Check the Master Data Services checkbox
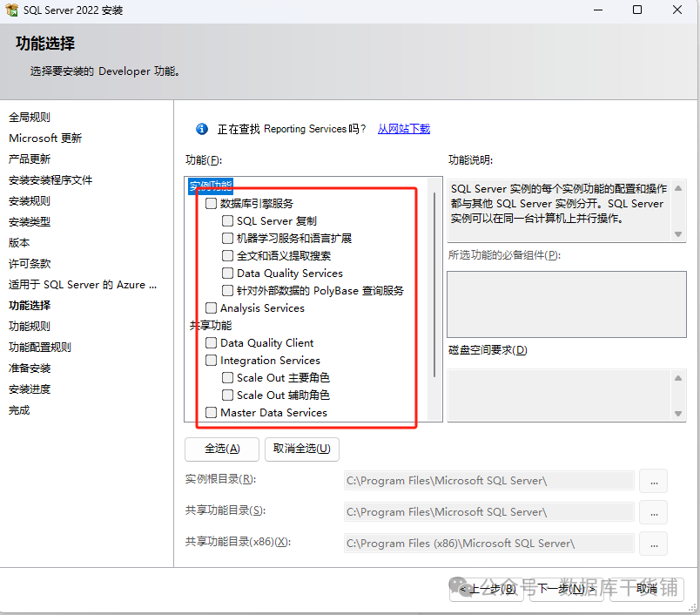Image resolution: width=700 pixels, height=615 pixels. tap(212, 413)
